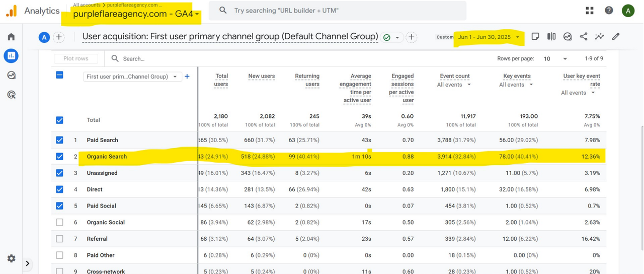Click the edit comparisons icon

(x=551, y=37)
